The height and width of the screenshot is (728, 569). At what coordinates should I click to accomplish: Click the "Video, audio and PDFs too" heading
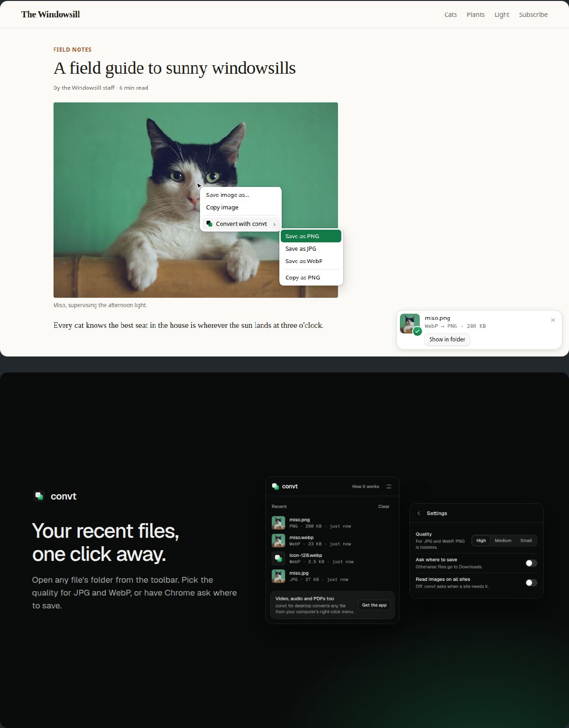coord(305,599)
